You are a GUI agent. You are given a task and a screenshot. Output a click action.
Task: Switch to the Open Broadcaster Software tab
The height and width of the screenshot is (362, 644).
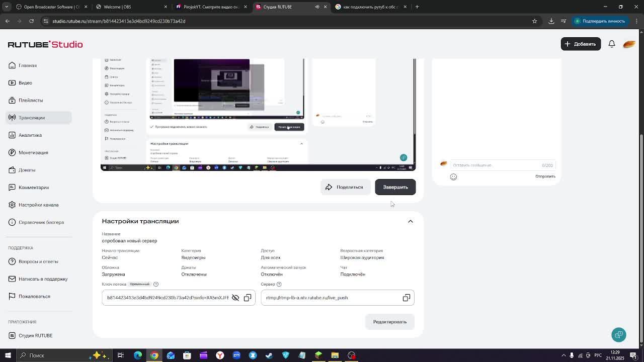click(51, 7)
